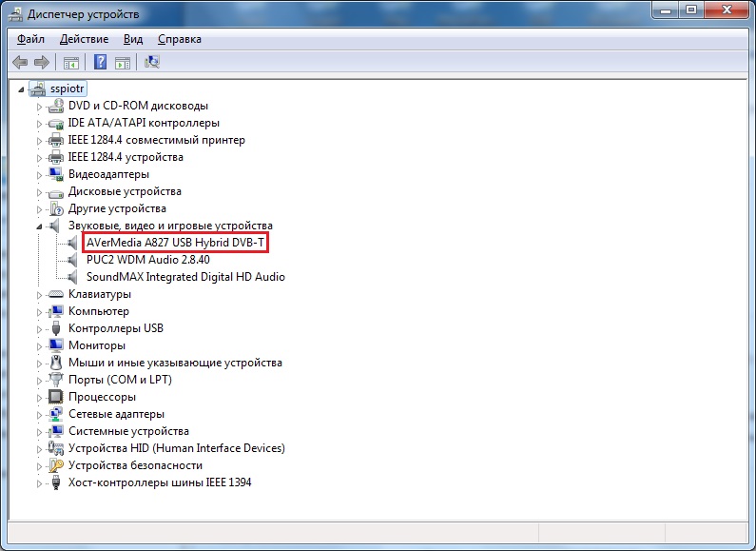Select the Процессоры tree item
Image resolution: width=756 pixels, height=551 pixels.
tap(102, 397)
